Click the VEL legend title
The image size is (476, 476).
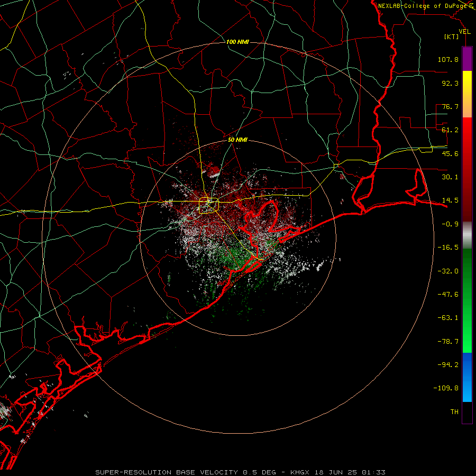click(464, 32)
